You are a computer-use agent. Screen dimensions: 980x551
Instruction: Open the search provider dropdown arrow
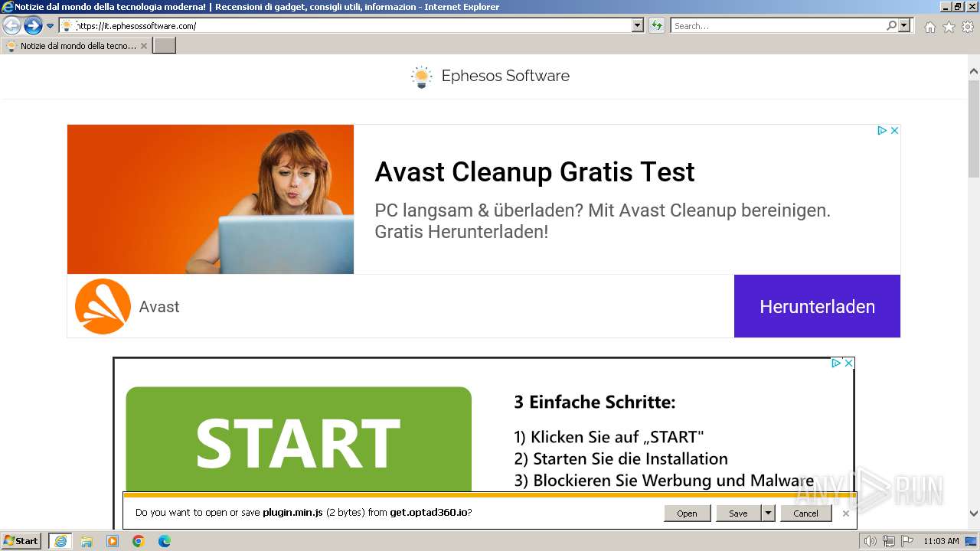(x=905, y=26)
